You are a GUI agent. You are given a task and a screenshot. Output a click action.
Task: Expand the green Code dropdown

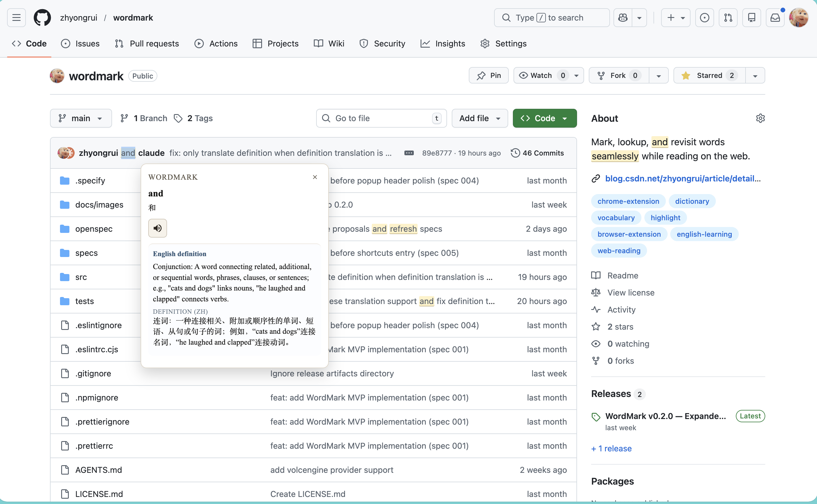tap(544, 118)
